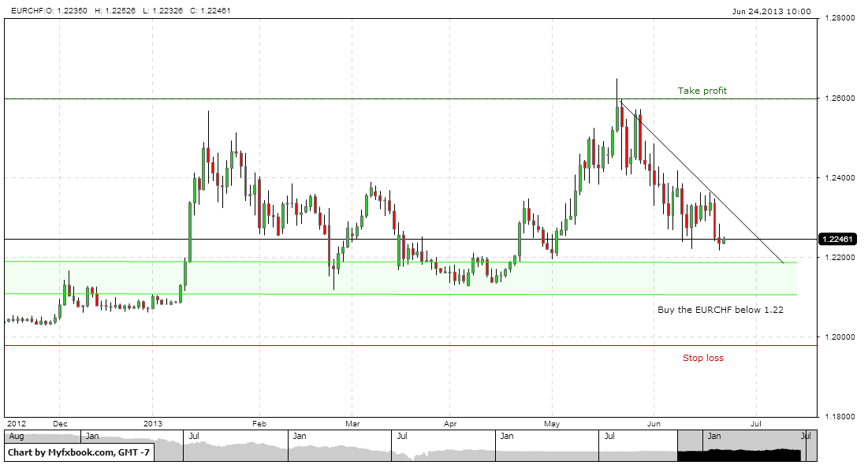This screenshot has height=465, width=868.
Task: Click the 1.20000 price axis label
Action: [x=839, y=337]
